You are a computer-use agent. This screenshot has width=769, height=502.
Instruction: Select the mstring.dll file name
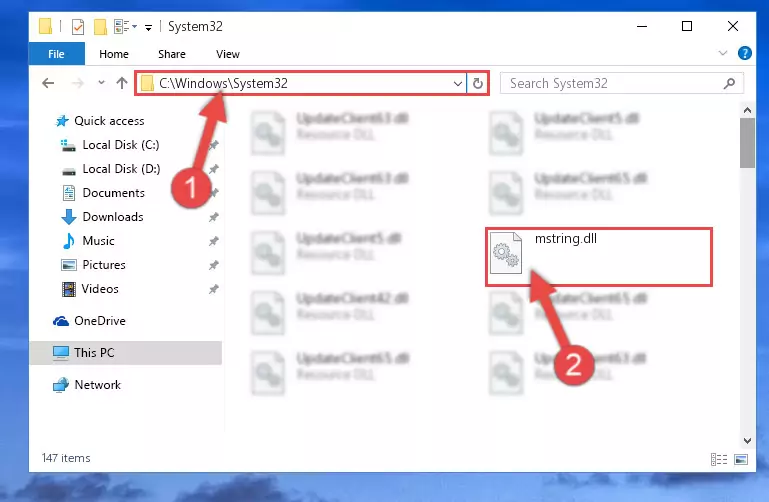point(565,239)
